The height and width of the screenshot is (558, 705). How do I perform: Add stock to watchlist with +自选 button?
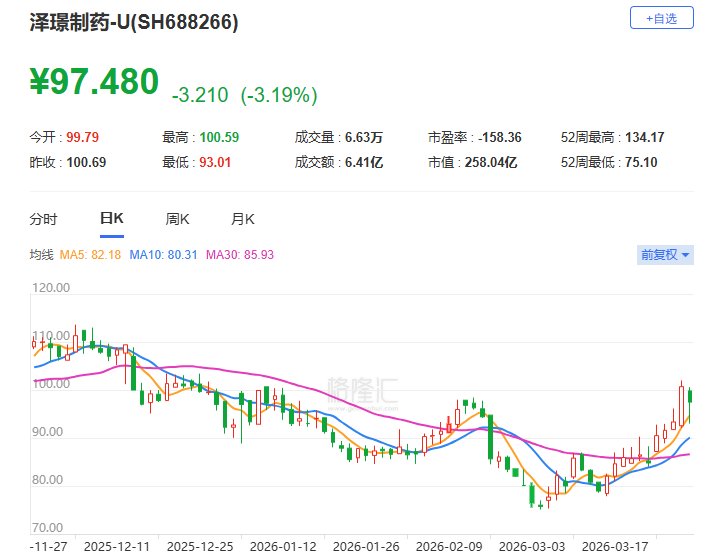[661, 18]
